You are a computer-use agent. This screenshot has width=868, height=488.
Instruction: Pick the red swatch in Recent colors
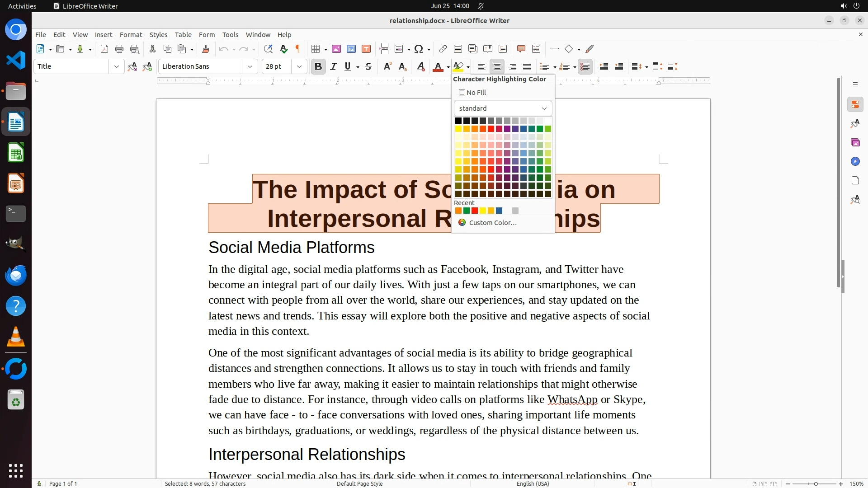pos(475,211)
